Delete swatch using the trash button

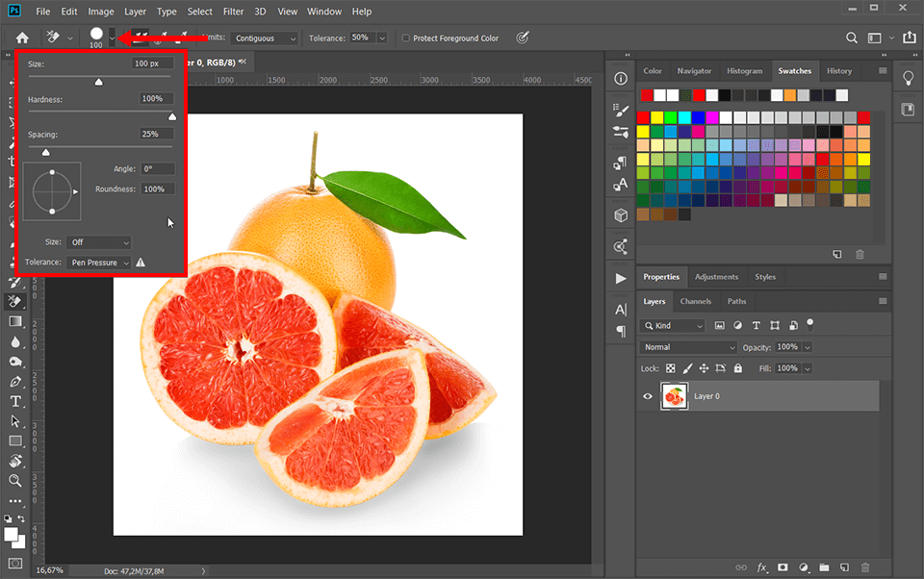(x=860, y=254)
